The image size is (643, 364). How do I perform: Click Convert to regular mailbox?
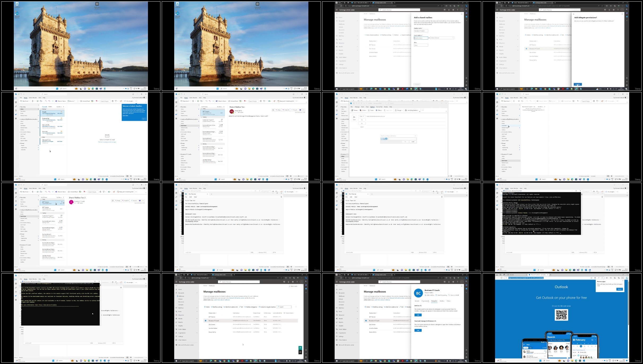267,307
